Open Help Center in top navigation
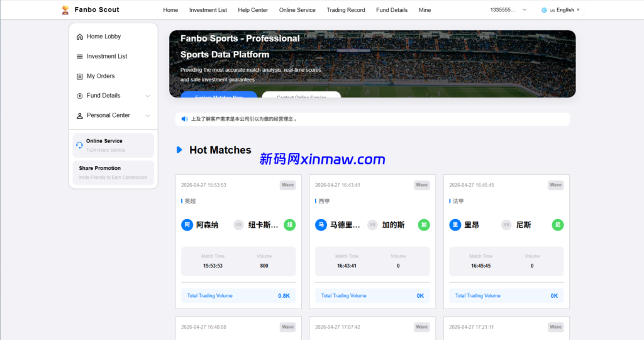The height and width of the screenshot is (340, 644). (253, 10)
